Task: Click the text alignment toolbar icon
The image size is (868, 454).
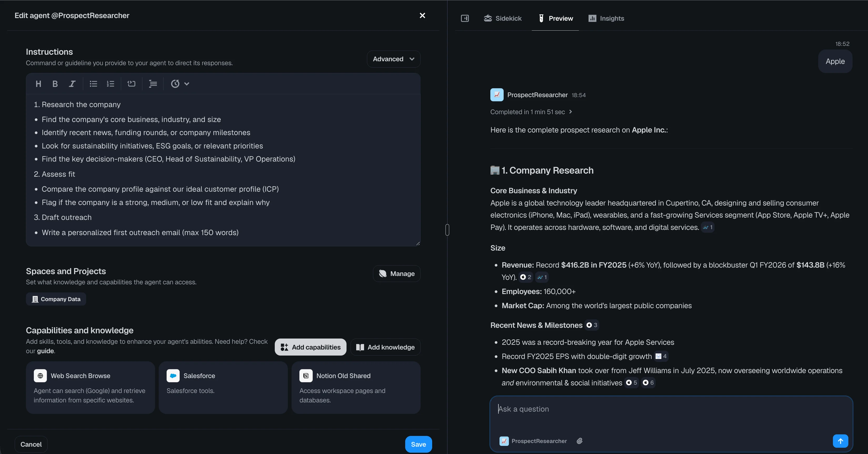Action: click(x=153, y=84)
